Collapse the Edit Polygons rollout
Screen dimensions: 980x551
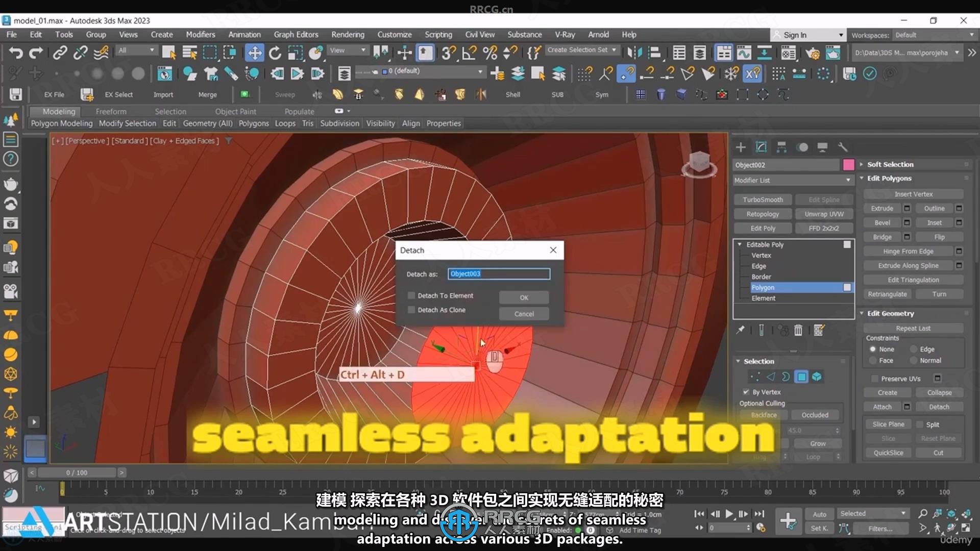(889, 178)
